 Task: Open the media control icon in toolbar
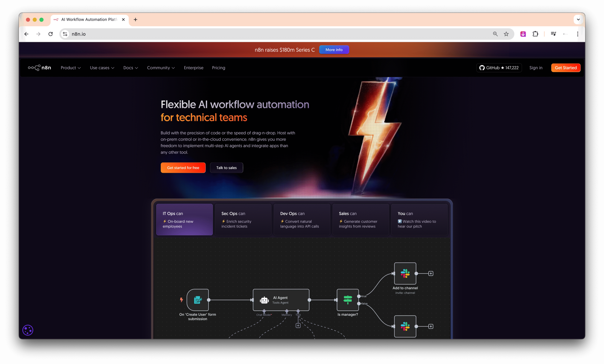pyautogui.click(x=553, y=34)
